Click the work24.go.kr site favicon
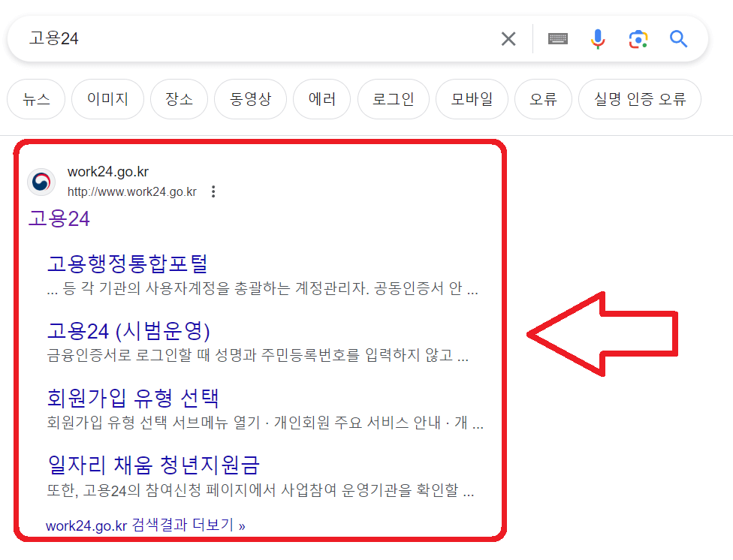 click(41, 182)
